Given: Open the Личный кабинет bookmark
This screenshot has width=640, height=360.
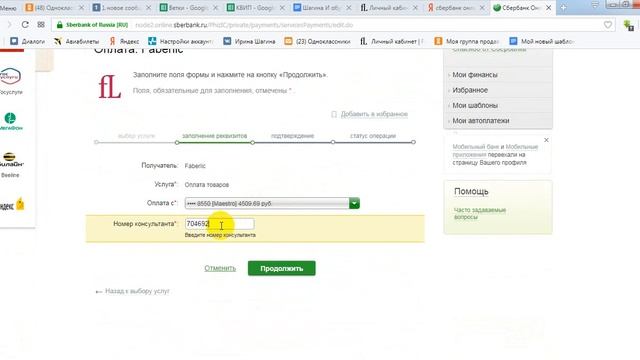Looking at the screenshot, I should 391,41.
